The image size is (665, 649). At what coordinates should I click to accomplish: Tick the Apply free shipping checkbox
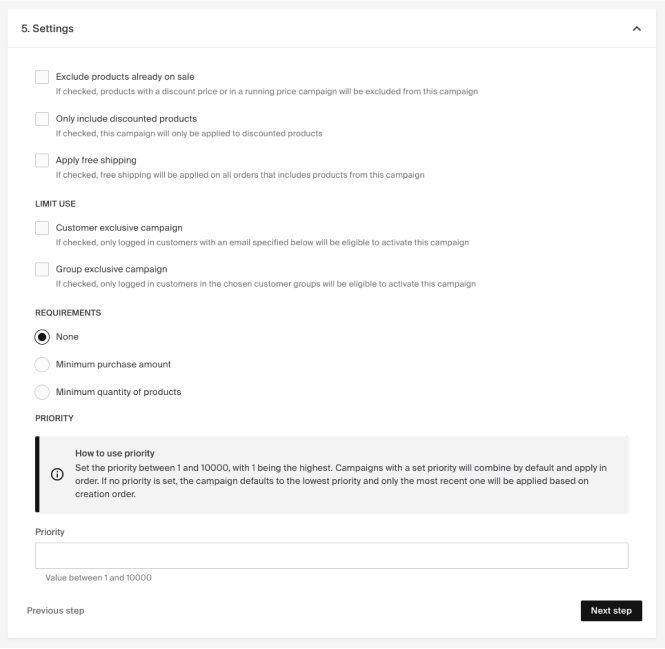pos(42,160)
